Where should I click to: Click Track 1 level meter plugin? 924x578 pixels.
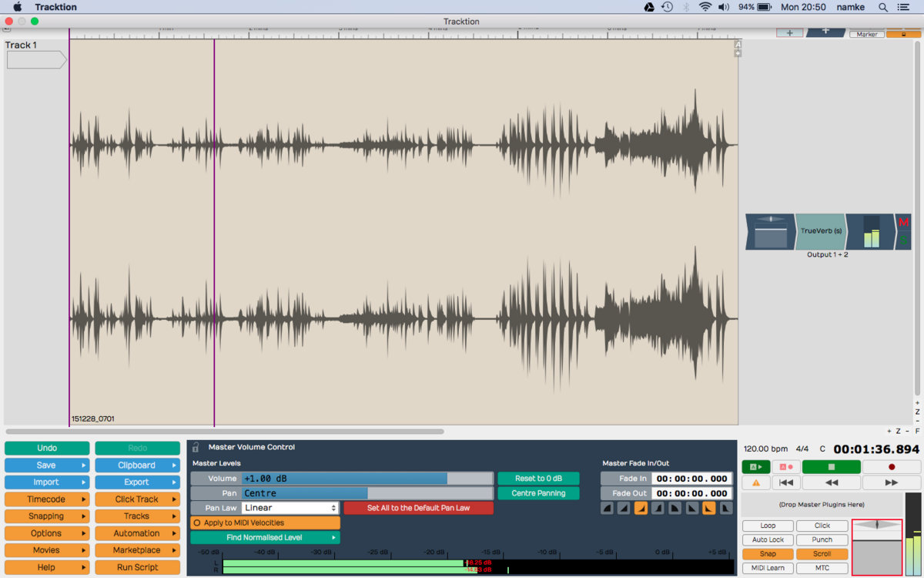coord(871,232)
